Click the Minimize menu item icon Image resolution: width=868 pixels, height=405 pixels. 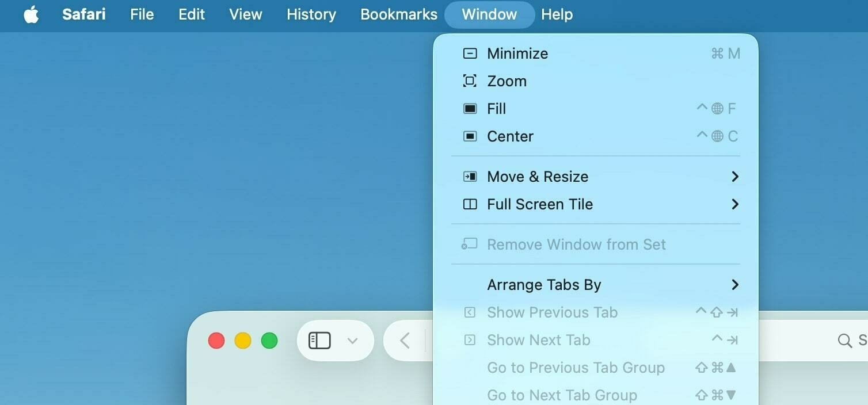tap(470, 54)
